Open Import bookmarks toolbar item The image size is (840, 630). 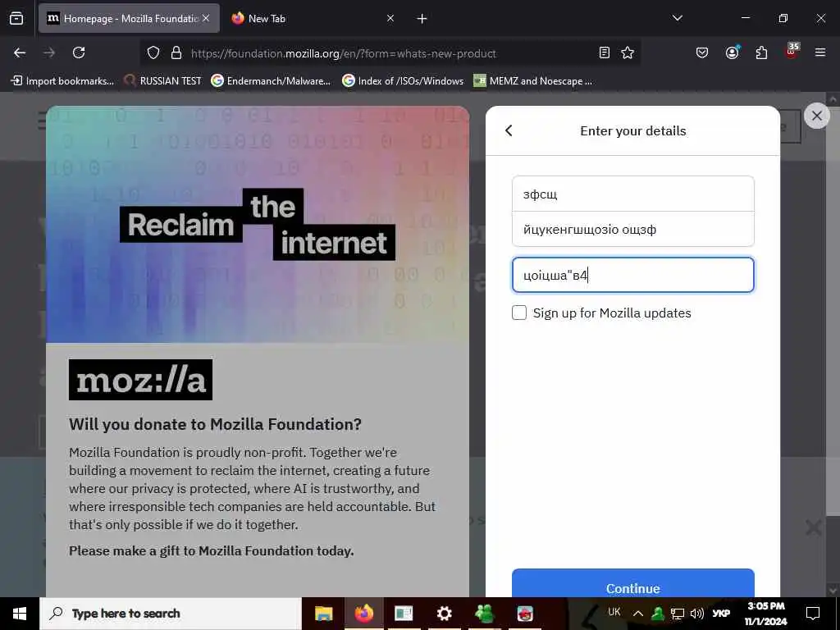62,81
